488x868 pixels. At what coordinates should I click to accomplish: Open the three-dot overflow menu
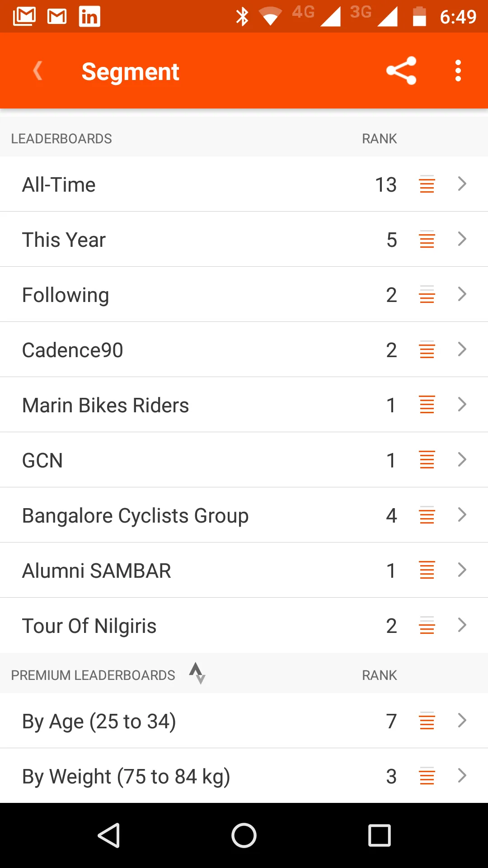[458, 71]
